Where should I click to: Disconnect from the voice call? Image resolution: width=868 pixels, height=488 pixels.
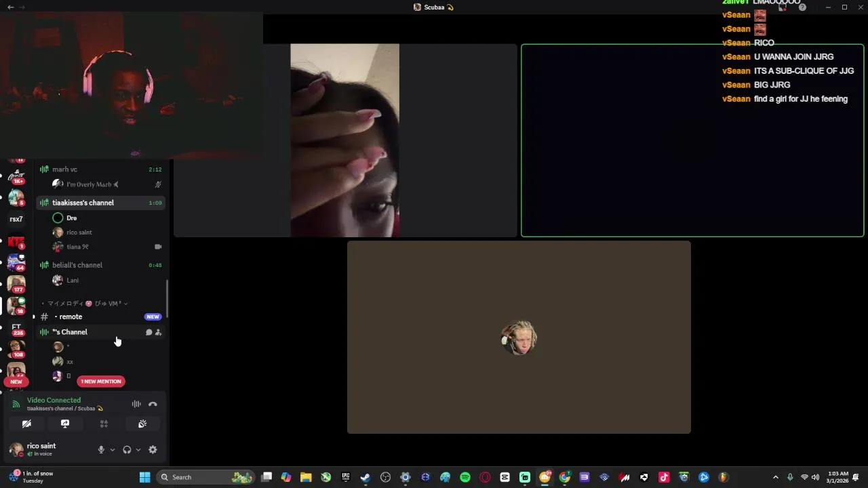click(x=153, y=404)
